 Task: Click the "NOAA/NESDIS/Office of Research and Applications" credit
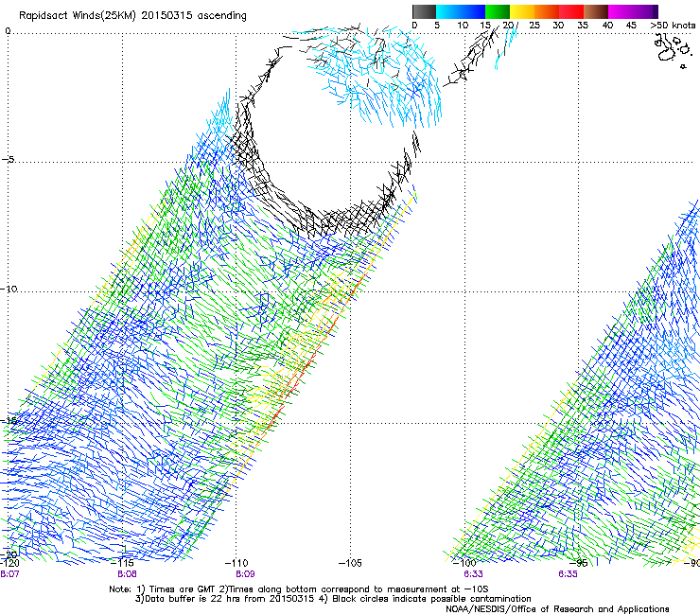click(557, 609)
